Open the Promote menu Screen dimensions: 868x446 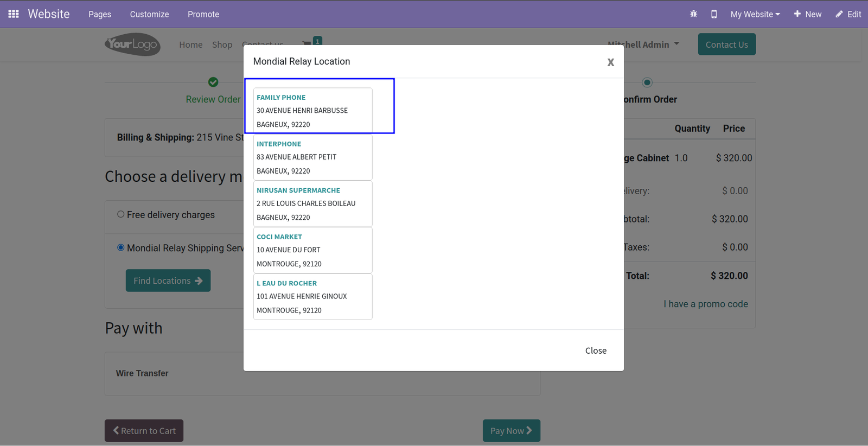tap(203, 14)
